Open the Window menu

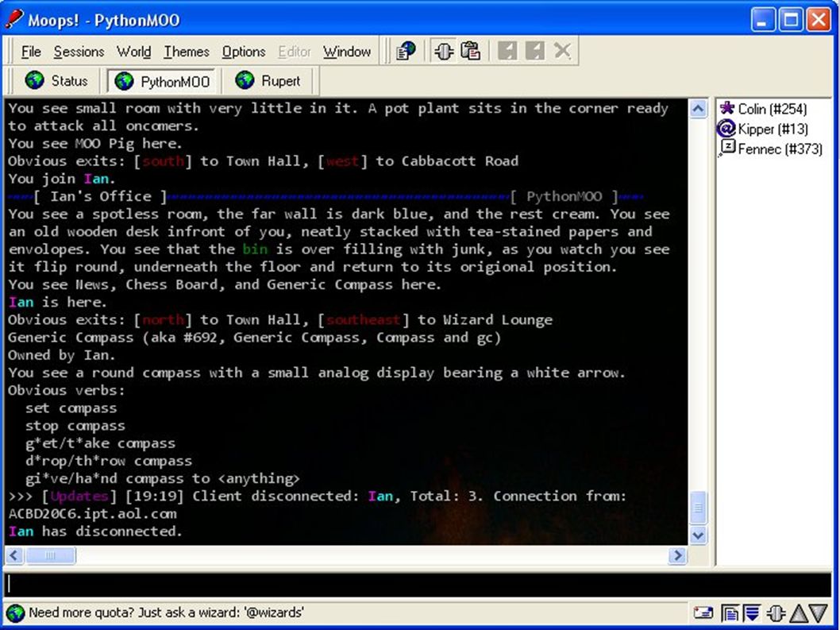point(347,52)
